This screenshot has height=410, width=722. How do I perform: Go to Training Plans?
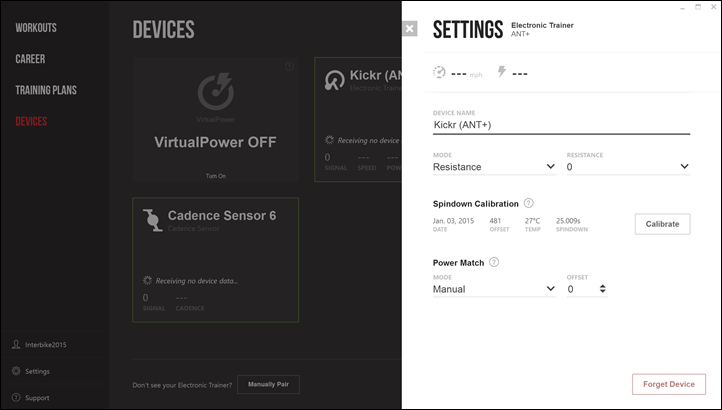tap(46, 90)
